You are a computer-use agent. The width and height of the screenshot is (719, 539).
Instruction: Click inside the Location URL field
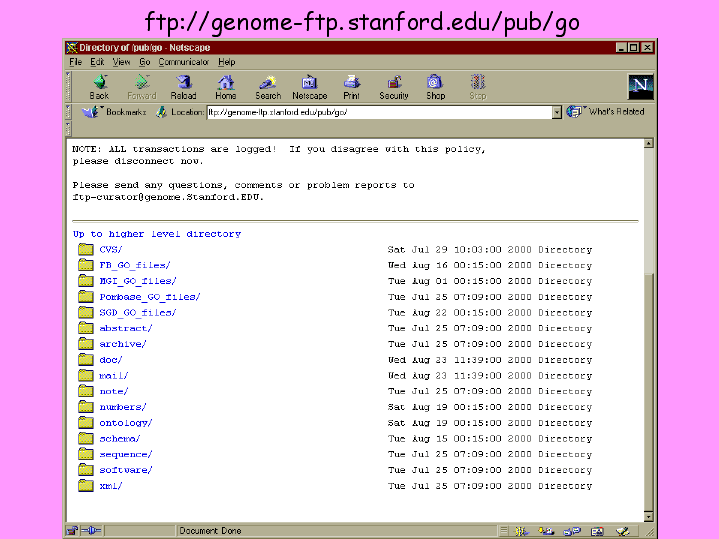point(378,112)
